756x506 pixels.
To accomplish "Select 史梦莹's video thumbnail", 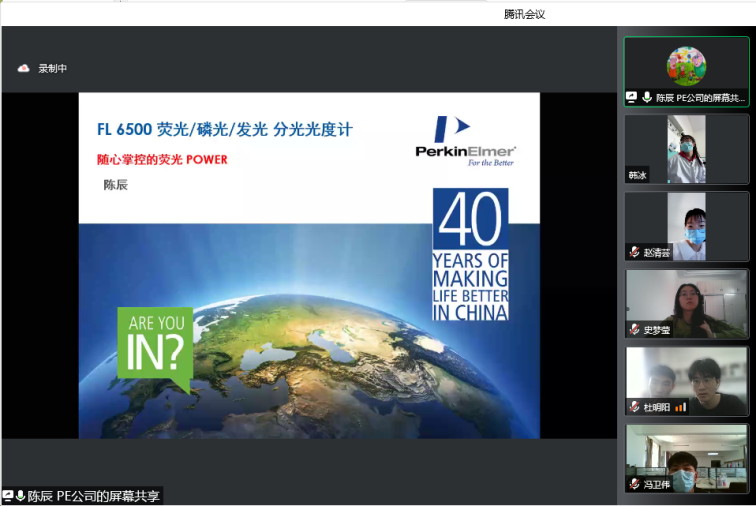I will [x=686, y=303].
